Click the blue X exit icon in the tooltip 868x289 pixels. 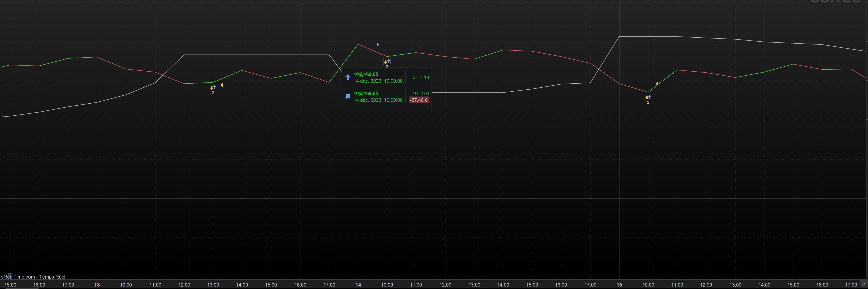[348, 96]
